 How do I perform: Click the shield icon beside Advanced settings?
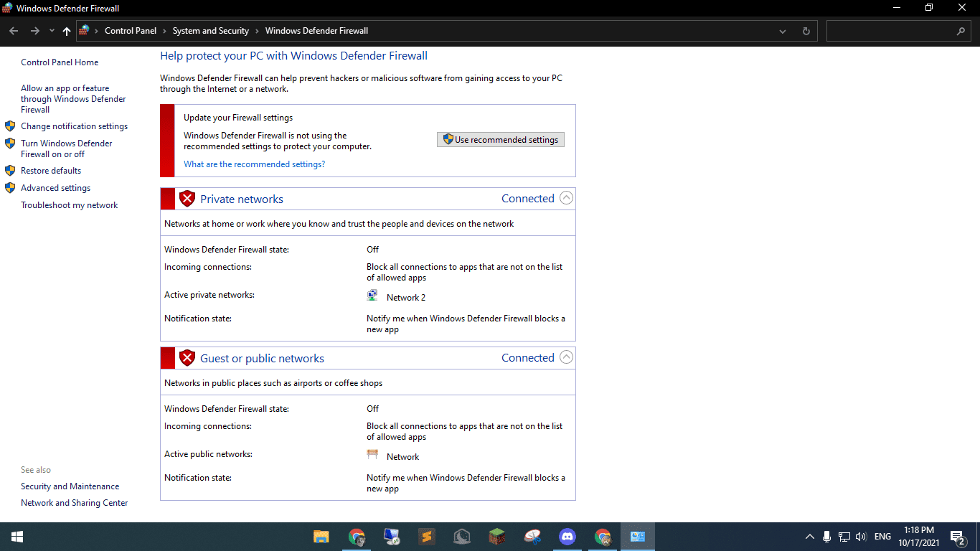click(10, 188)
